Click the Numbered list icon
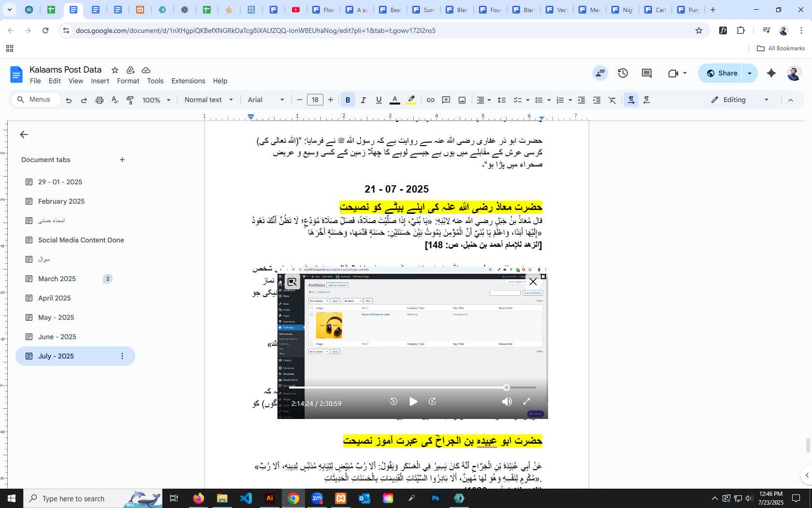Image resolution: width=812 pixels, height=508 pixels. pyautogui.click(x=560, y=100)
